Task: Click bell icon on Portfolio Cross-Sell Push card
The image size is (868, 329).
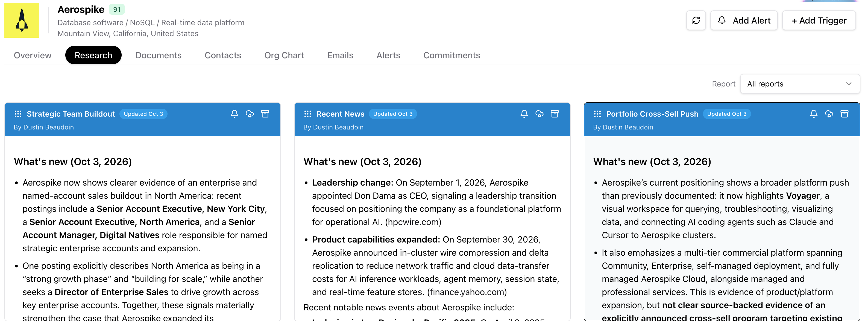Action: (814, 114)
